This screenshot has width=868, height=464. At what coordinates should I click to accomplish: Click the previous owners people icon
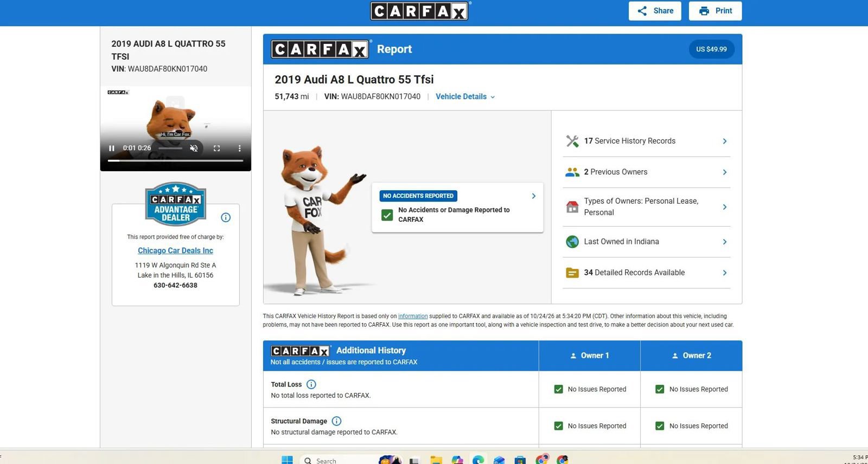click(x=572, y=172)
